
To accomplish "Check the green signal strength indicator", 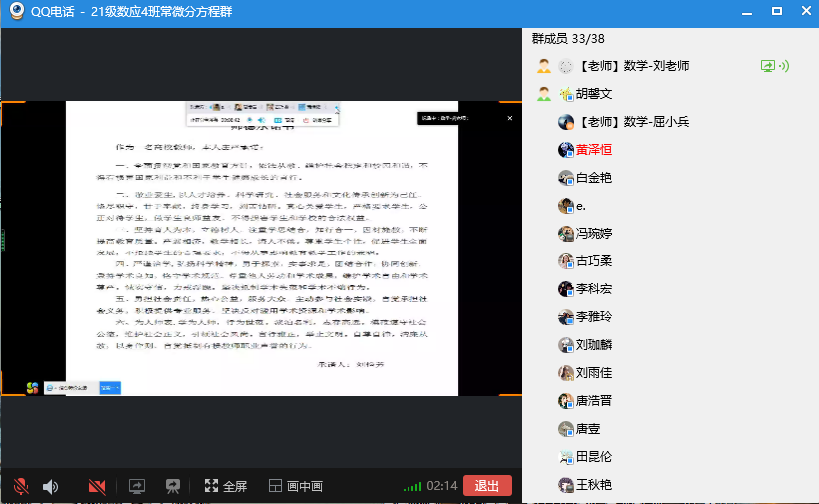I will point(411,487).
